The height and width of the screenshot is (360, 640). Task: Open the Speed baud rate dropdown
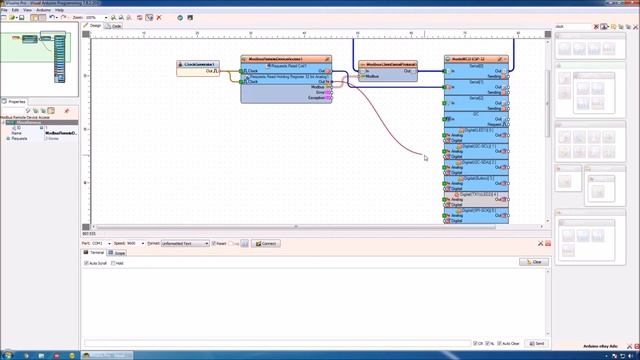point(142,244)
